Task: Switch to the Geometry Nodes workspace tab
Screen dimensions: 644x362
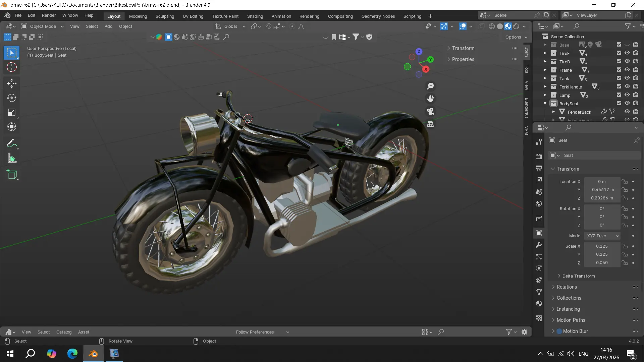Action: coord(378,16)
